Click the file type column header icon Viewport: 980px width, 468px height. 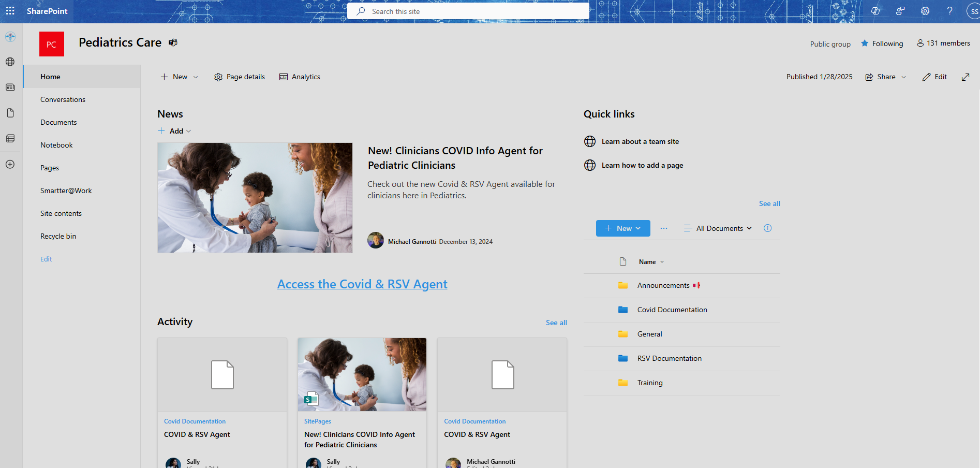tap(623, 262)
